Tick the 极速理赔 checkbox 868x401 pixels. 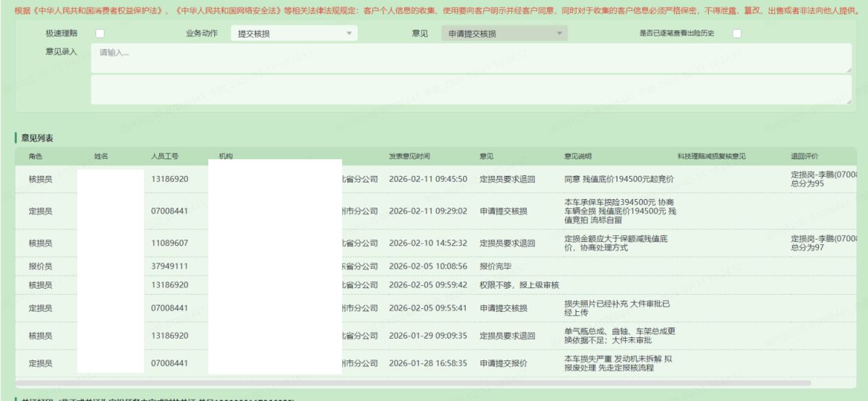point(100,34)
